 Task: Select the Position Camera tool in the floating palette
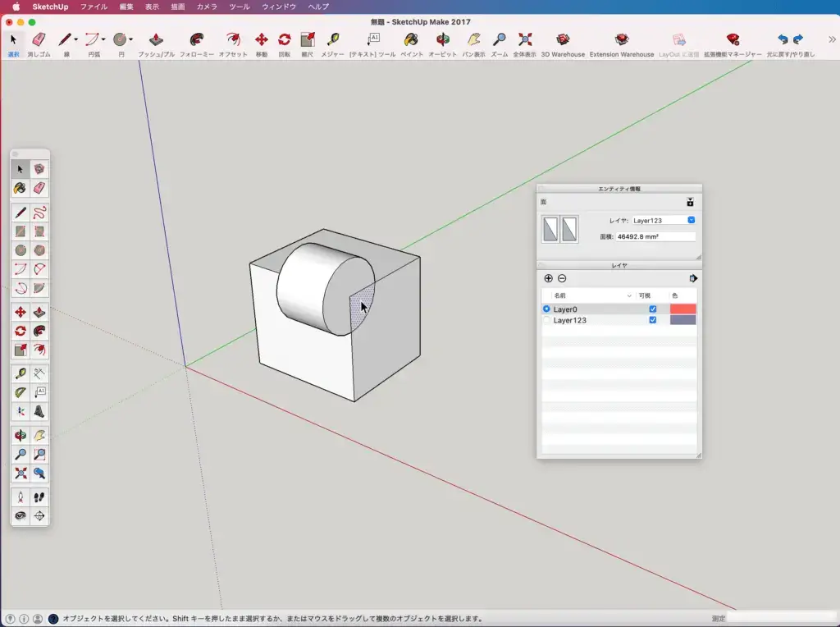tap(21, 497)
